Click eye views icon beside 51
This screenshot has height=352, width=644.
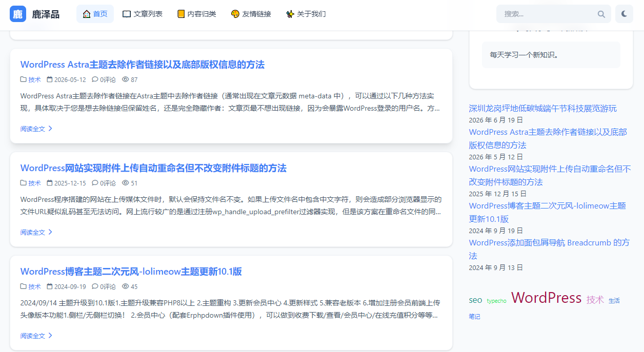point(126,183)
